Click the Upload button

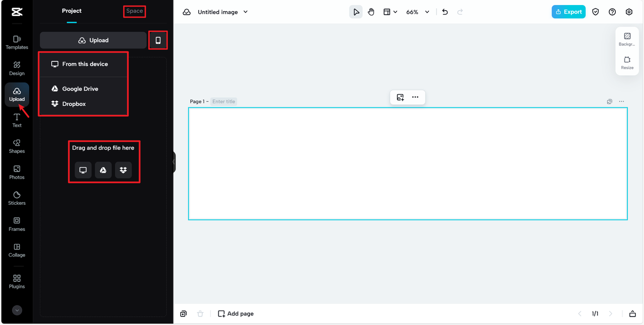coord(93,40)
